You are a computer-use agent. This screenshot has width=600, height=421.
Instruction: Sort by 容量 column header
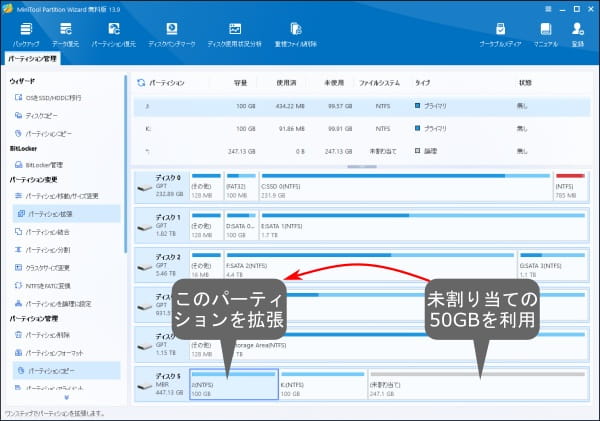click(240, 83)
